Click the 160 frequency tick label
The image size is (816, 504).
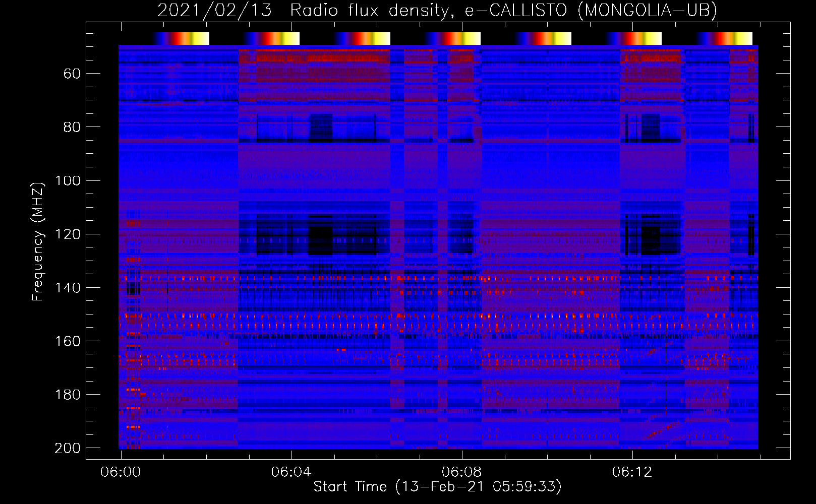pos(68,341)
